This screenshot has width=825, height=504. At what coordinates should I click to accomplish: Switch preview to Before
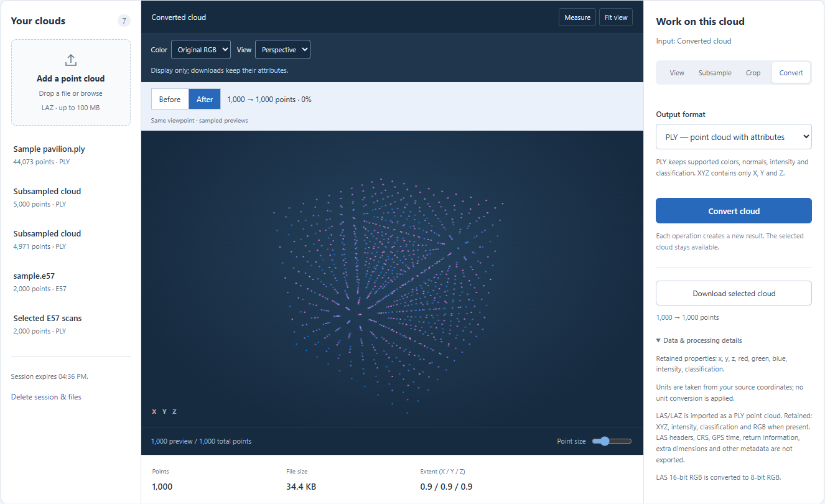coord(170,99)
